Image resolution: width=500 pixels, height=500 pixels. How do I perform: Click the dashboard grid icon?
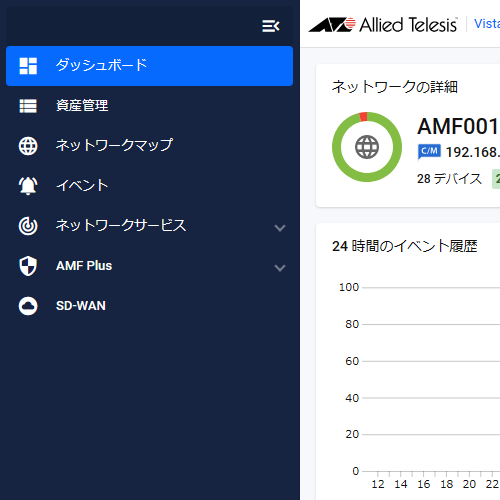(x=28, y=66)
